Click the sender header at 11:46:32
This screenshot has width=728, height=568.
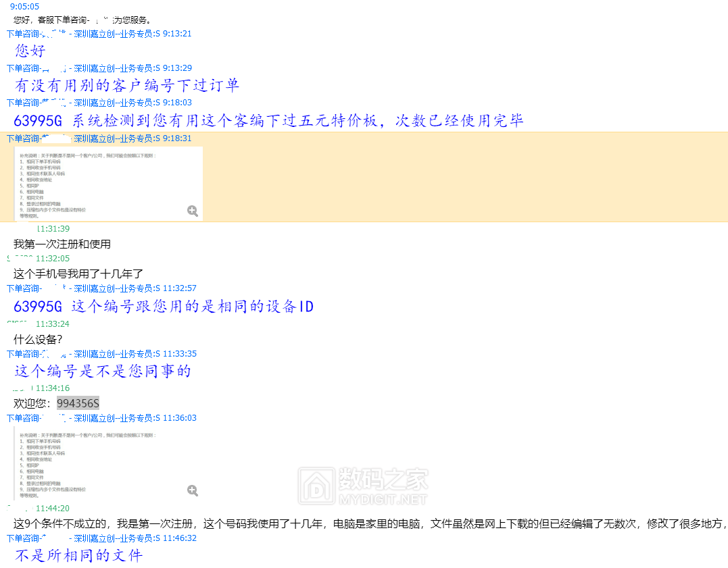(101, 538)
